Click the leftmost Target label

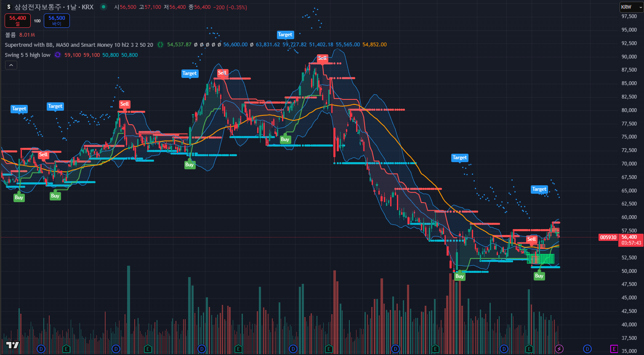[x=19, y=109]
